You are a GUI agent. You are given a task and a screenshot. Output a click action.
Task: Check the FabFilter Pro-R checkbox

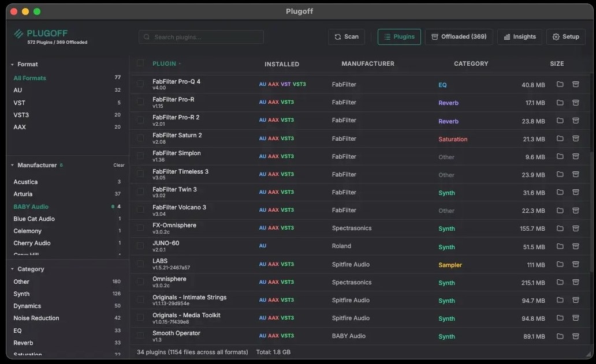(x=140, y=102)
